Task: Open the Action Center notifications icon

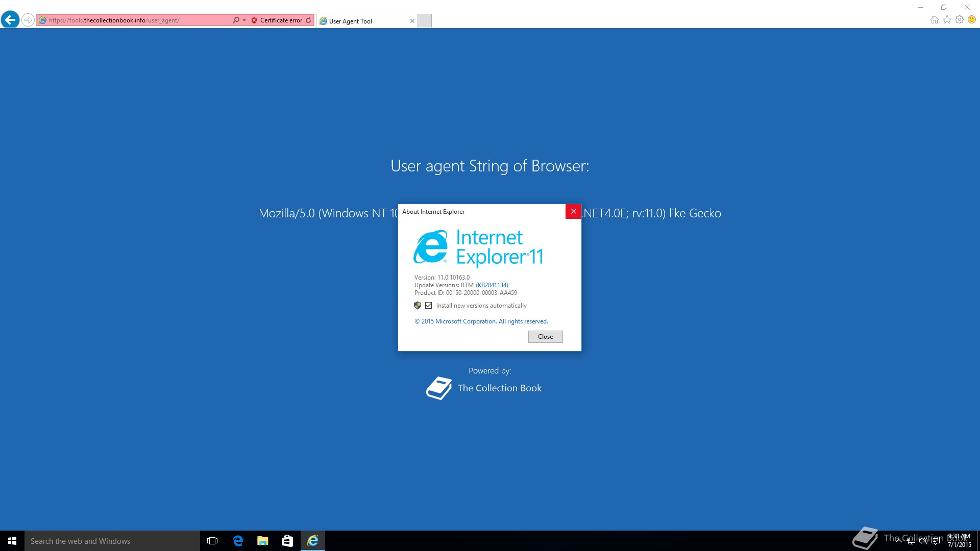Action: pos(936,541)
